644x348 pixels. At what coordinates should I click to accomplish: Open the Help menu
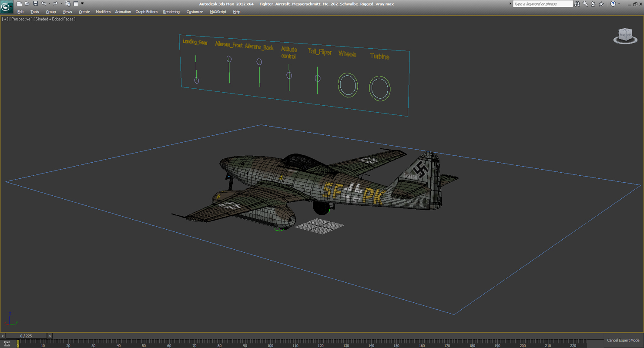point(237,12)
